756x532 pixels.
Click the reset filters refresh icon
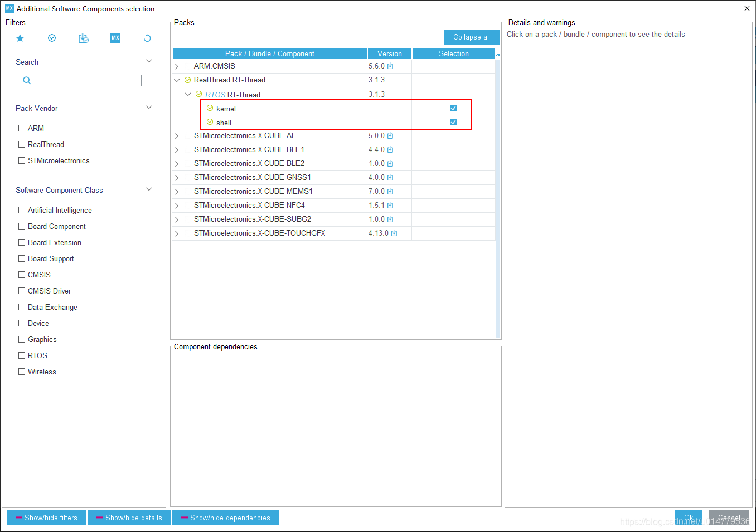click(x=147, y=38)
